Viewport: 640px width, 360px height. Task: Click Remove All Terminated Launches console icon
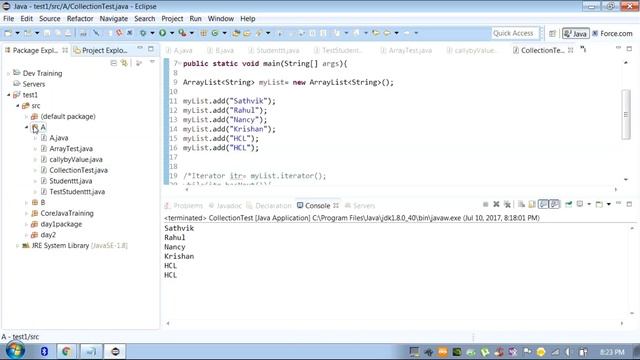click(507, 204)
